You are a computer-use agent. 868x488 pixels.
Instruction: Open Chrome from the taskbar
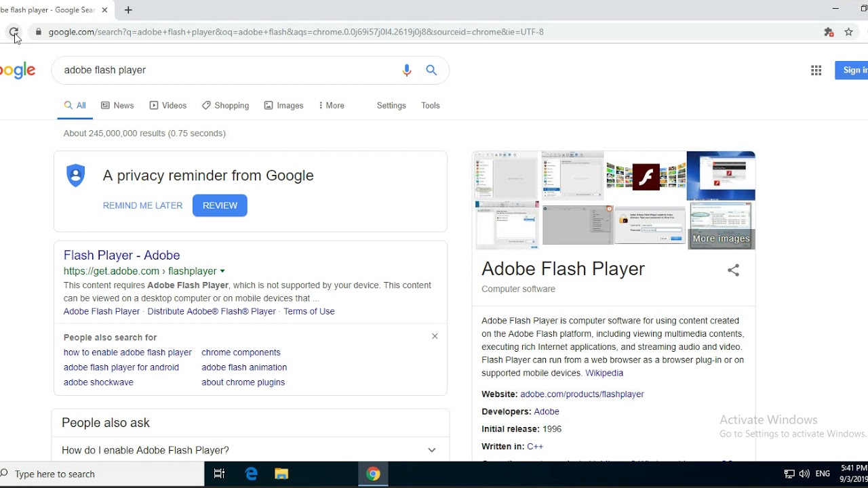click(373, 473)
